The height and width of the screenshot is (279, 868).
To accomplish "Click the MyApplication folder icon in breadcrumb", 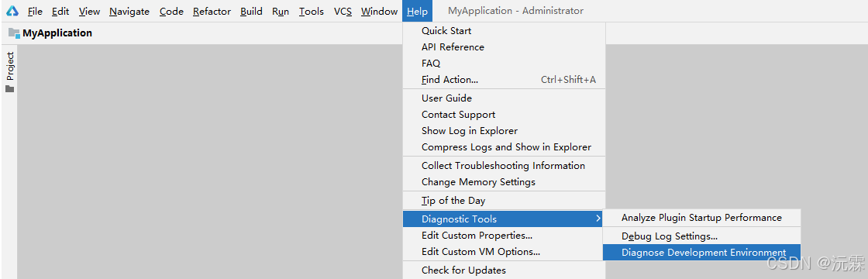I will tap(15, 33).
